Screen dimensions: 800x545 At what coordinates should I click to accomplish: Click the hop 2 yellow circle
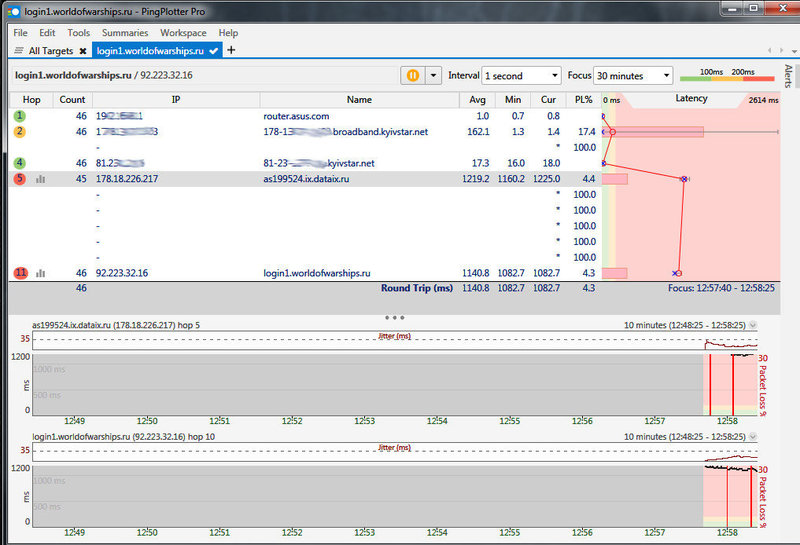[x=19, y=132]
